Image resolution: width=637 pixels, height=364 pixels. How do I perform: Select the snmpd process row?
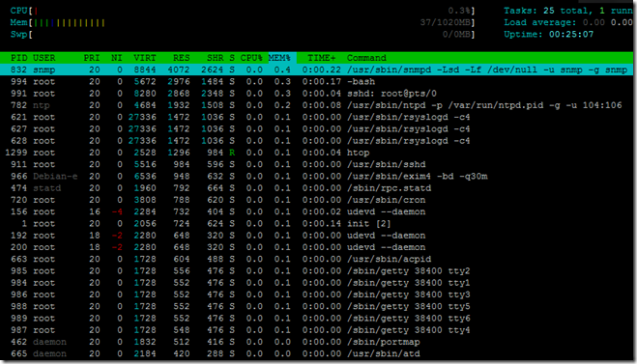(x=316, y=70)
